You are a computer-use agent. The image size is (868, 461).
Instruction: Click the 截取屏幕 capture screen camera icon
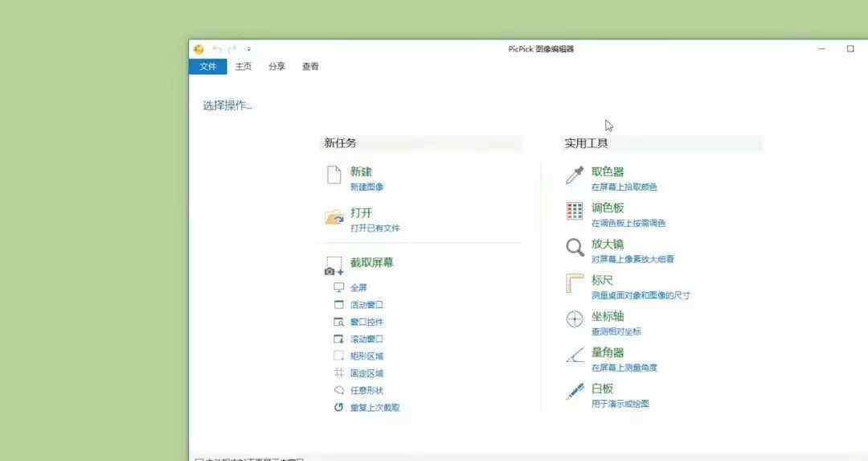point(334,266)
